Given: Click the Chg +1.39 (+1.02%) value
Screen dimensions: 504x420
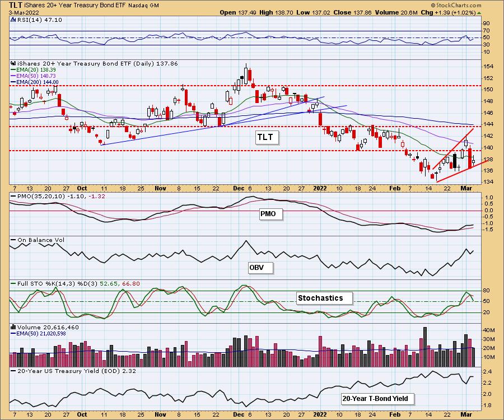Looking at the screenshot, I should (448, 12).
